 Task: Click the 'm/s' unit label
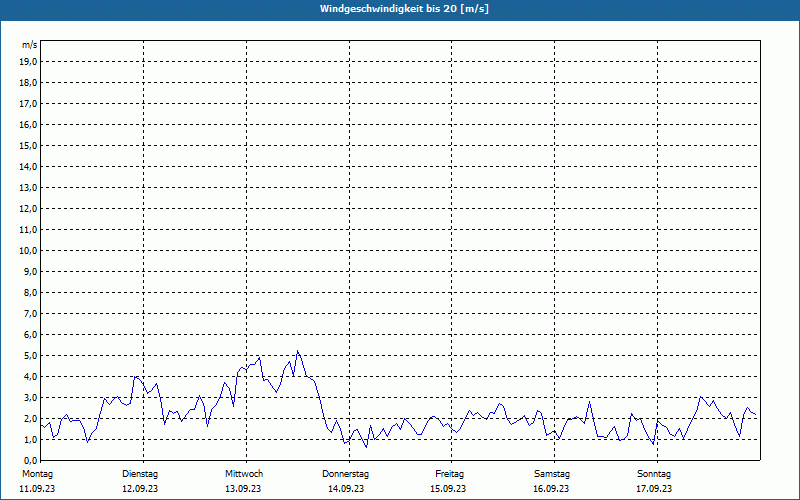[x=30, y=45]
